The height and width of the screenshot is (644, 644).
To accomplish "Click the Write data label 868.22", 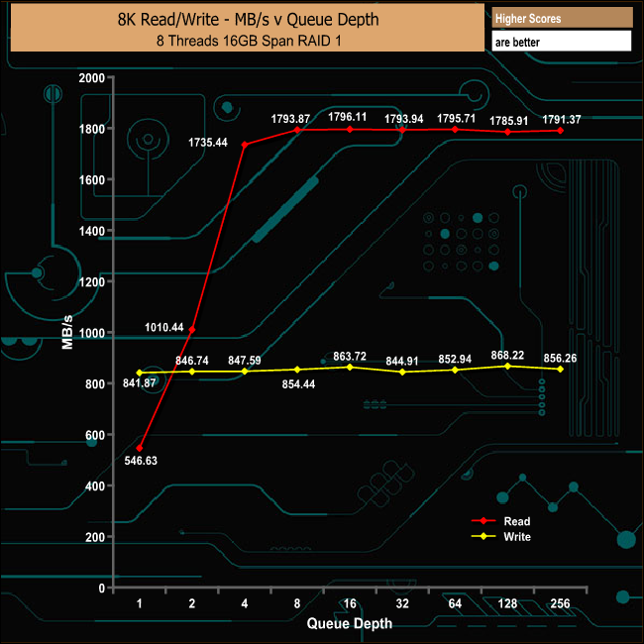I will click(507, 355).
